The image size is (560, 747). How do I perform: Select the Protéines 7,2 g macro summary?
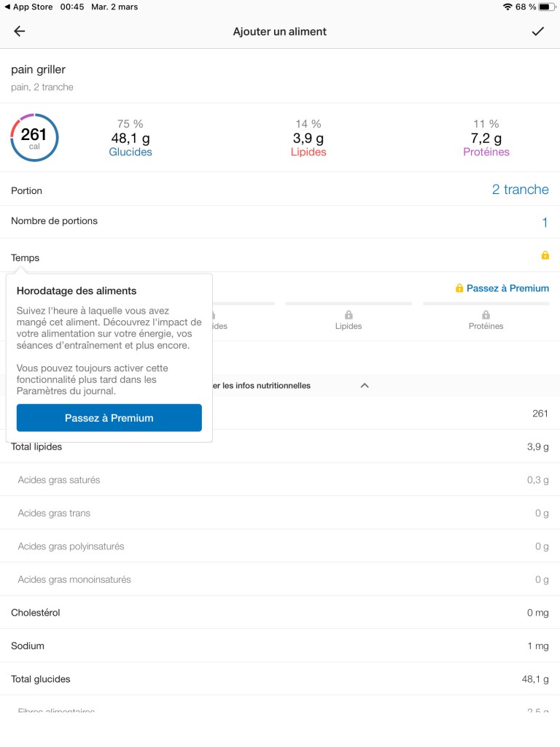486,138
